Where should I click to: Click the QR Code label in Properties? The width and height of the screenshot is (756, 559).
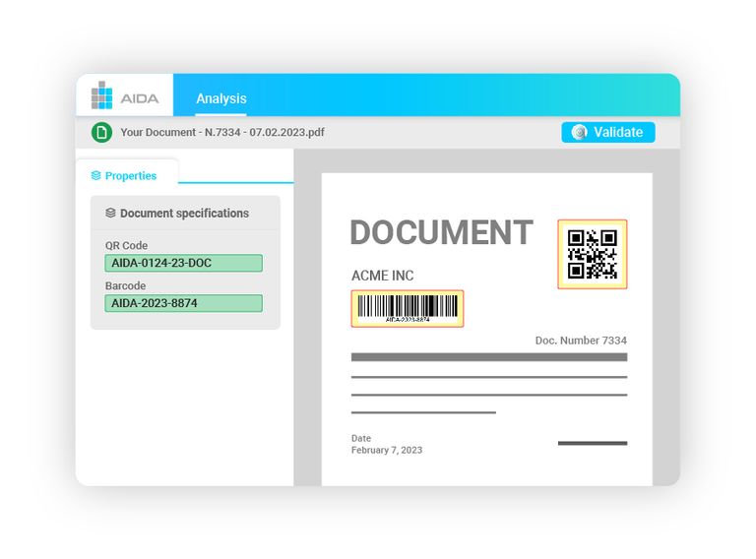click(126, 246)
